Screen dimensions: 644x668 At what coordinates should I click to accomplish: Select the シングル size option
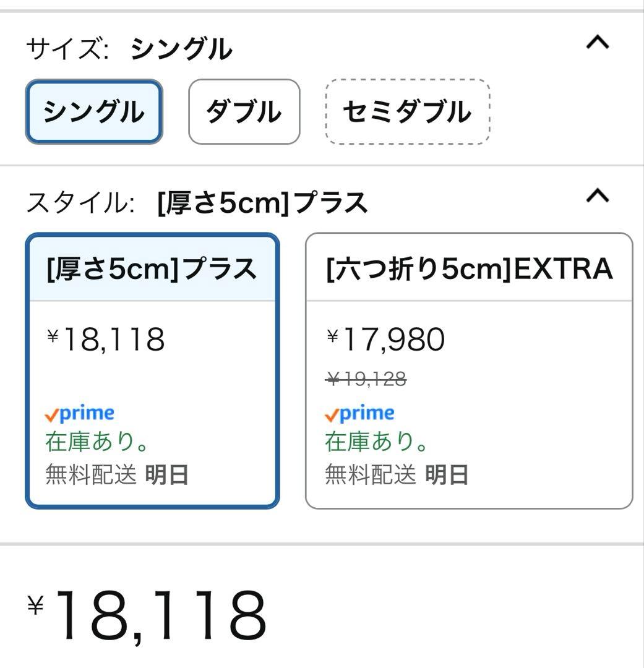93,112
